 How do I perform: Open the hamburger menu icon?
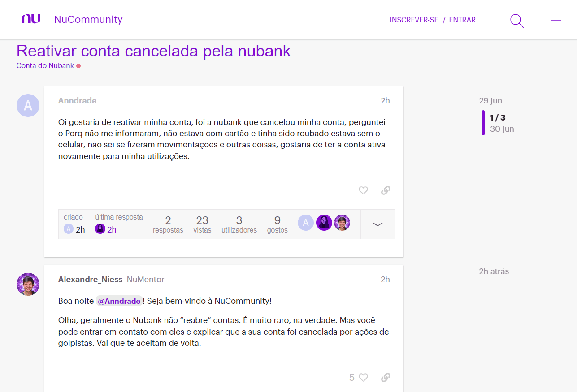(555, 19)
